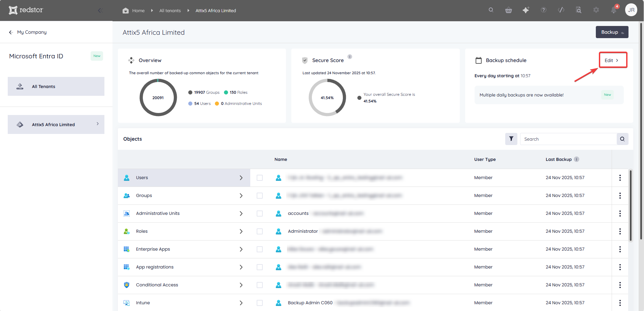Image resolution: width=644 pixels, height=311 pixels.
Task: Focus the Objects search field
Action: pos(569,139)
